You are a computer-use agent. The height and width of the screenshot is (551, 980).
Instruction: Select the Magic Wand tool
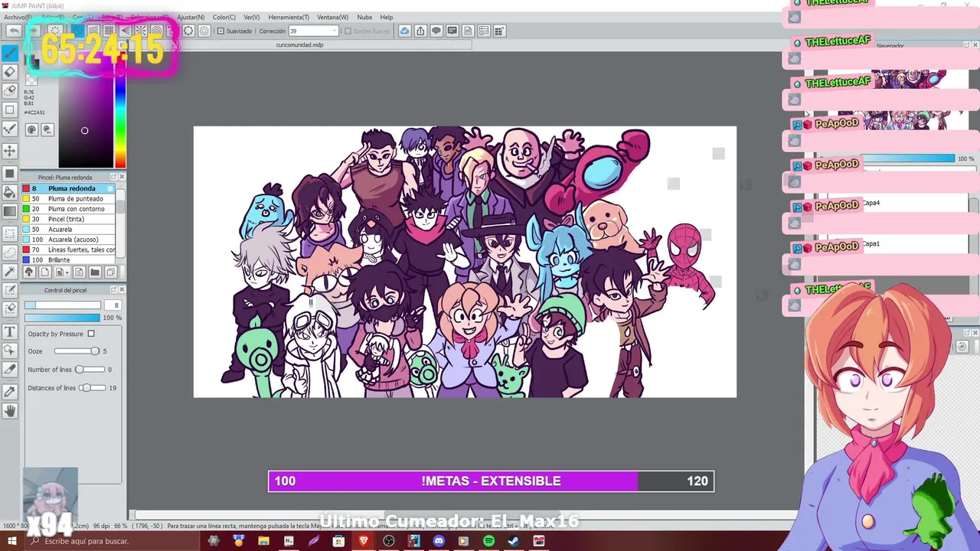9,271
